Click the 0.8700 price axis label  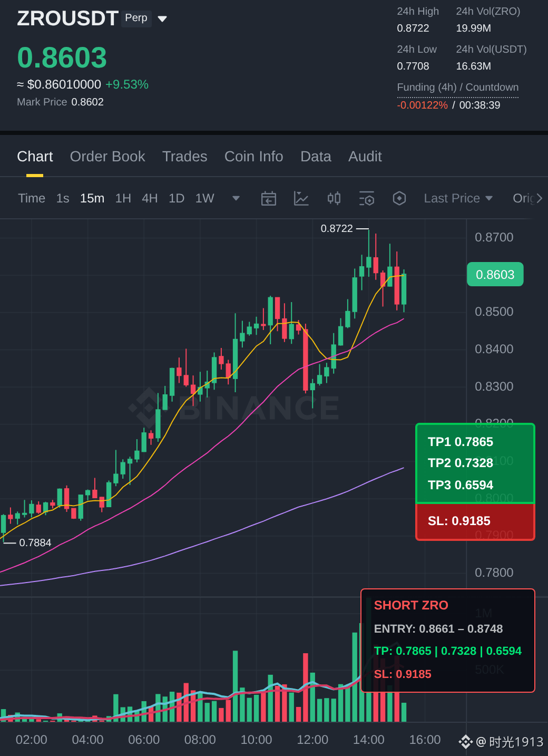(x=494, y=237)
